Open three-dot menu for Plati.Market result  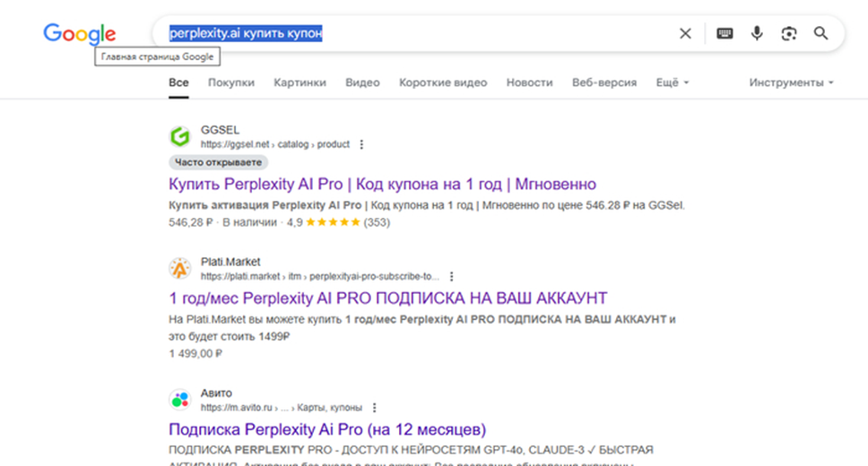click(x=452, y=276)
